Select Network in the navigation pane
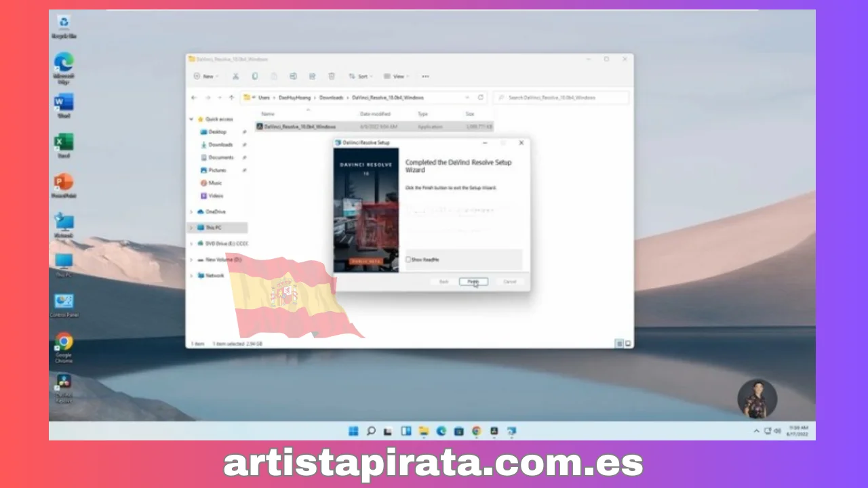The image size is (868, 488). [214, 276]
